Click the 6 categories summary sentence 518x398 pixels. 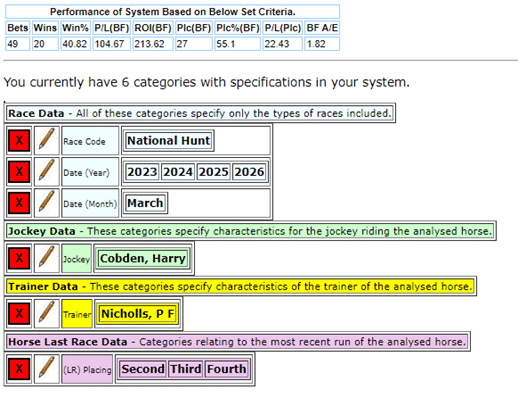[207, 82]
